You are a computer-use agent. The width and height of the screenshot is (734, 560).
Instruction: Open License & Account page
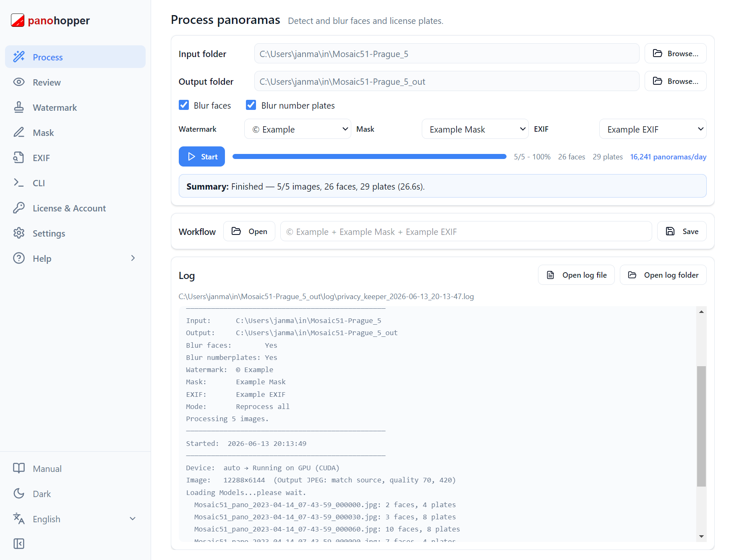pyautogui.click(x=75, y=208)
